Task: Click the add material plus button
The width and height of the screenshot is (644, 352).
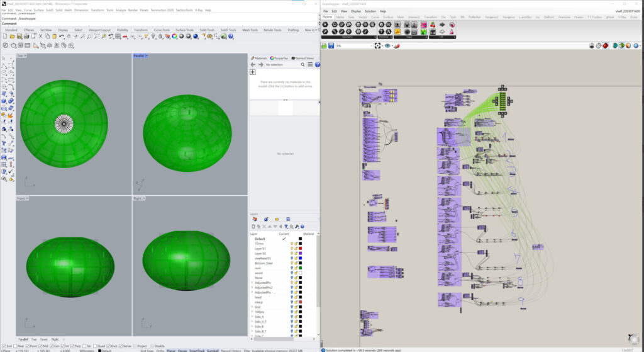Action: [253, 72]
